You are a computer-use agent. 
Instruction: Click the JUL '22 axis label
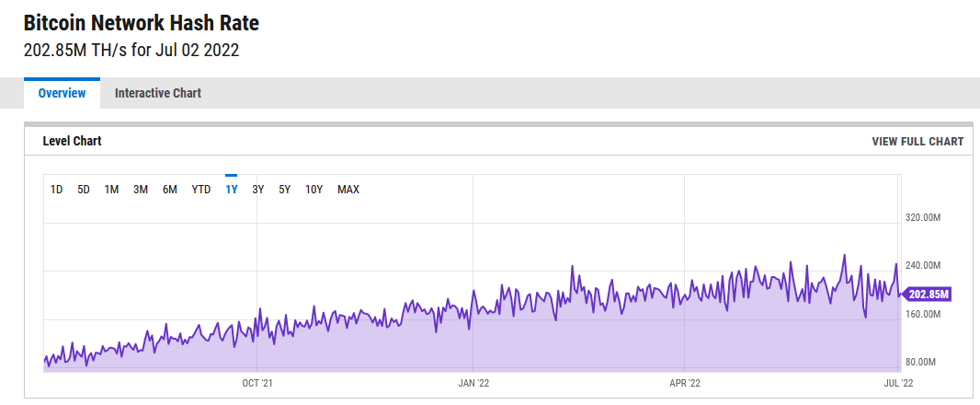[x=899, y=383]
